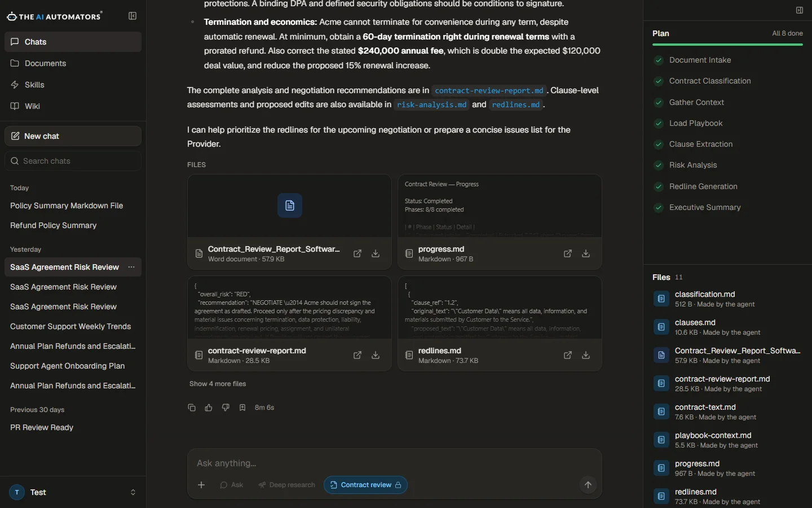Open the Skills section
The image size is (812, 508).
[x=73, y=85]
